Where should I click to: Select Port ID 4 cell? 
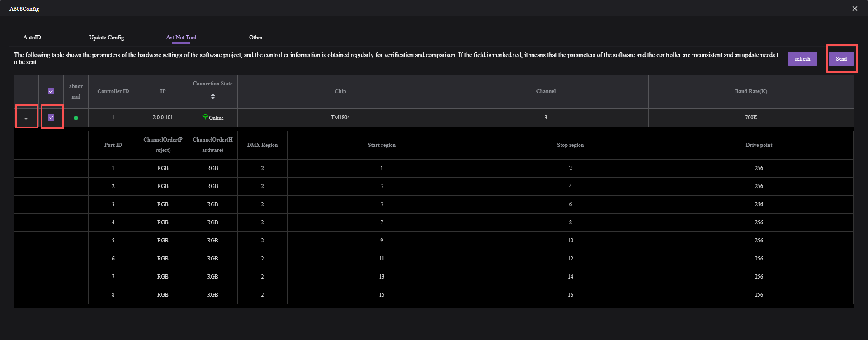[113, 222]
